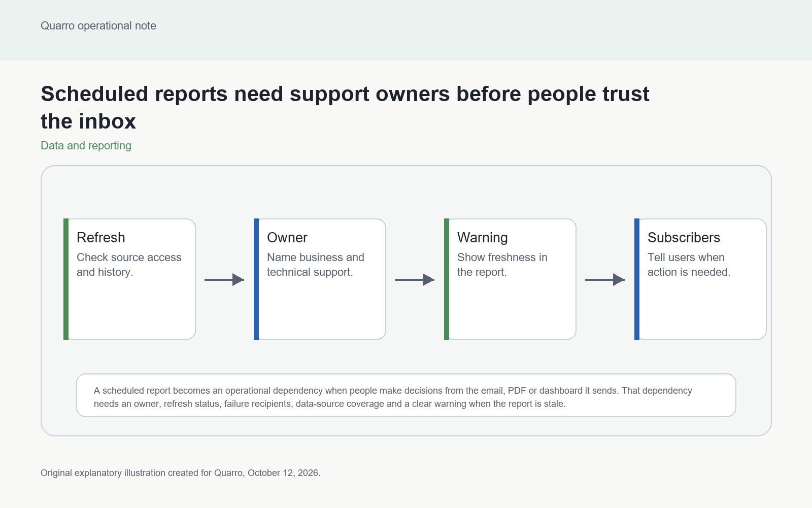Select the Refresh card title

(x=101, y=238)
